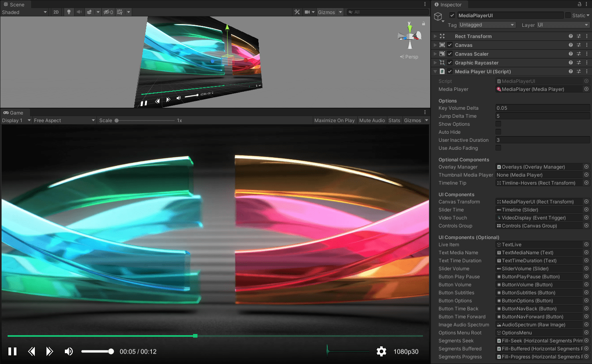The width and height of the screenshot is (592, 364).
Task: Pause the video in the media player
Action: [x=12, y=351]
